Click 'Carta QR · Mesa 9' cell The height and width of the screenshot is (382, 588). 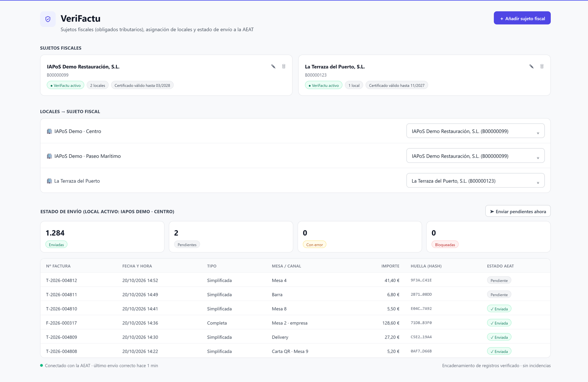(290, 351)
